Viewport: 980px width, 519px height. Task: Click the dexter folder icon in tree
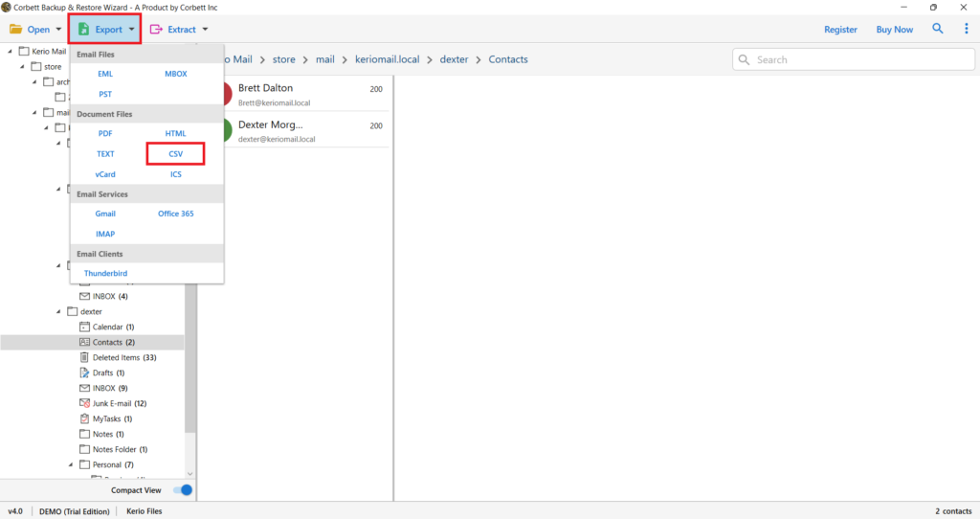(x=73, y=311)
